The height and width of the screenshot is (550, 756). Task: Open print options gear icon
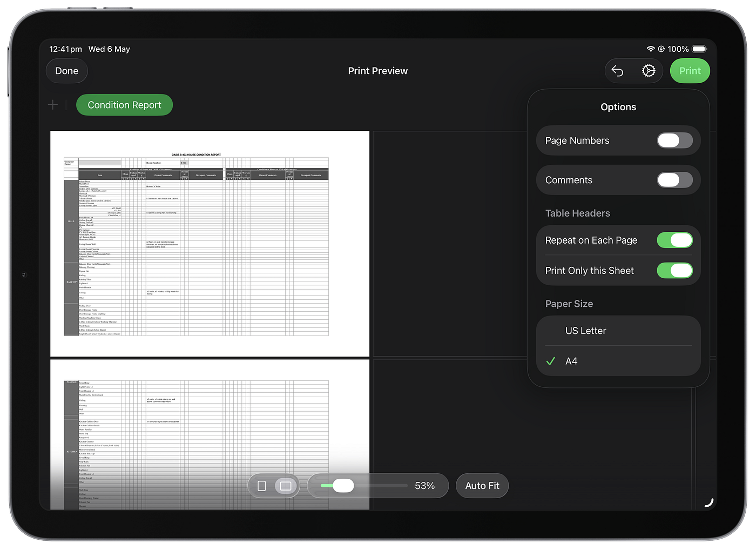[x=649, y=71]
